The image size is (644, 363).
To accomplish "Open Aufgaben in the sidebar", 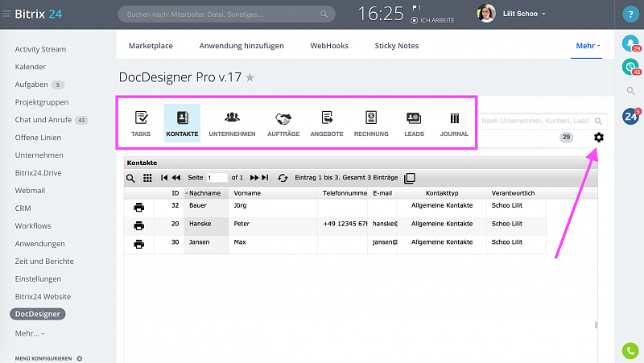I will coord(31,85).
